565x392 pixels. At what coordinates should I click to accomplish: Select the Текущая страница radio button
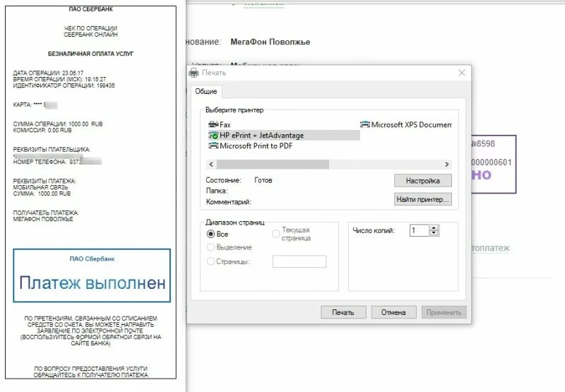(275, 234)
